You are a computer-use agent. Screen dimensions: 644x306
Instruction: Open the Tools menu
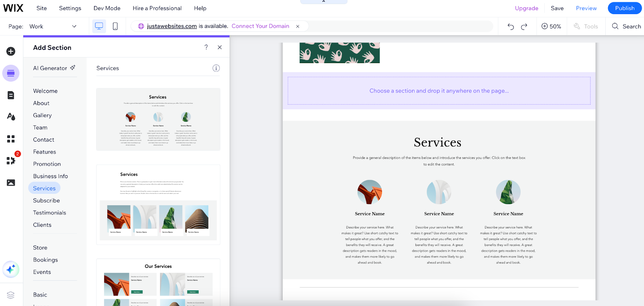[586, 26]
